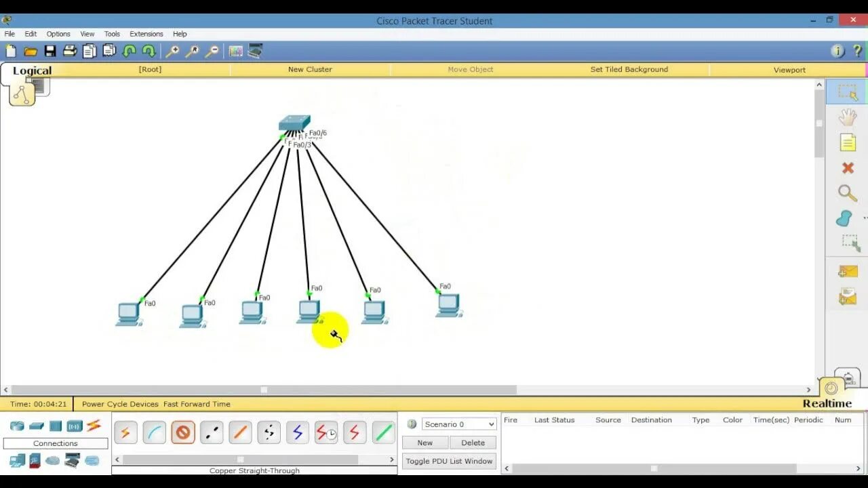
Task: Pick the Console cable
Action: pyautogui.click(x=154, y=432)
